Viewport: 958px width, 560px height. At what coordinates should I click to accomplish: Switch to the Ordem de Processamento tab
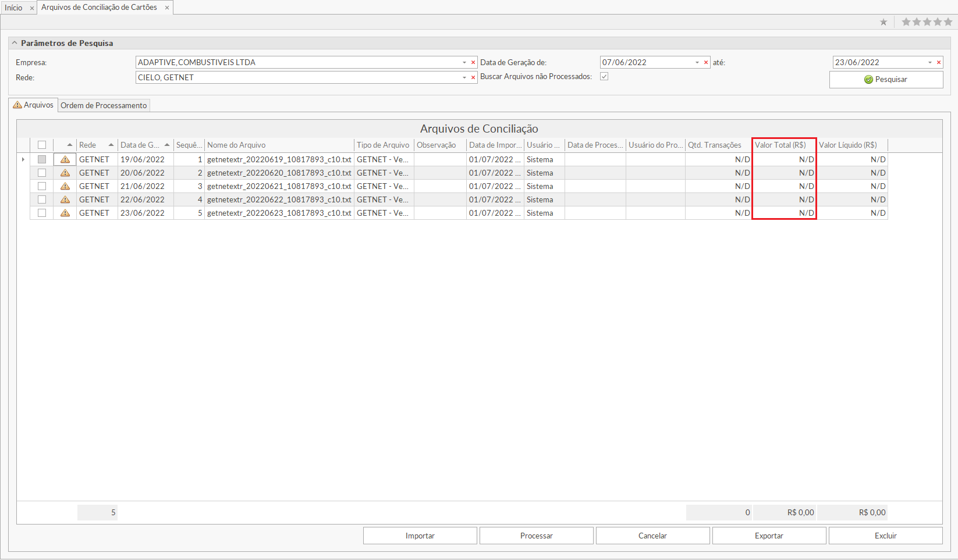[104, 105]
